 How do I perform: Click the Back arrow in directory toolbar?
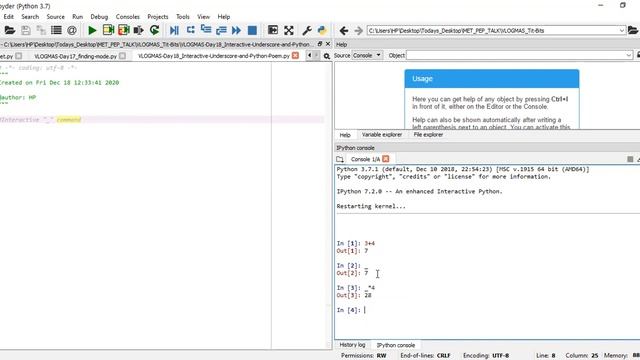point(344,31)
